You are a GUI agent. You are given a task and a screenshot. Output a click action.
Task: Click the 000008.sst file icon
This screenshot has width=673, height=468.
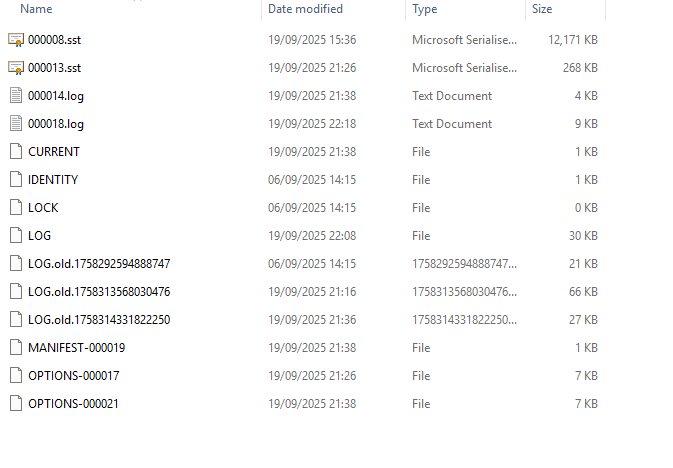point(15,40)
